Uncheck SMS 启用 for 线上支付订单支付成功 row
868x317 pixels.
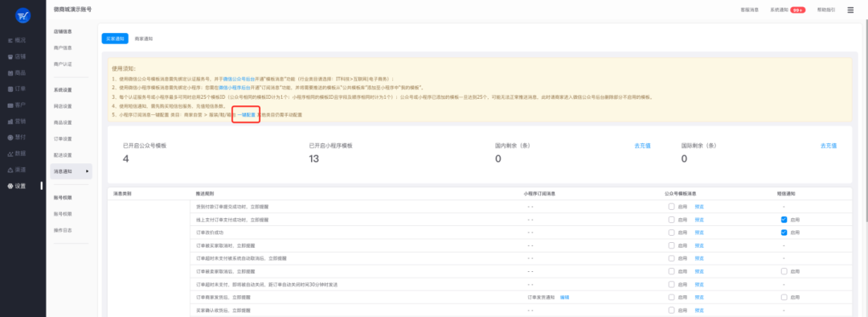[784, 220]
